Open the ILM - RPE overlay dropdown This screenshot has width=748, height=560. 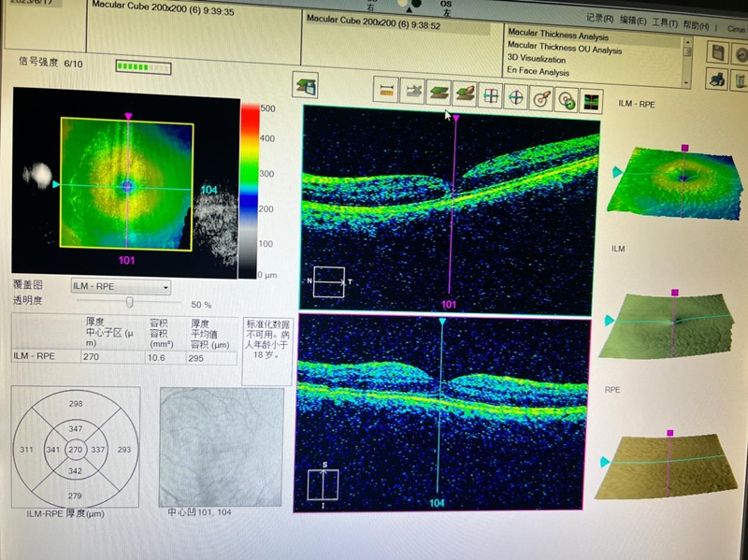coord(121,287)
